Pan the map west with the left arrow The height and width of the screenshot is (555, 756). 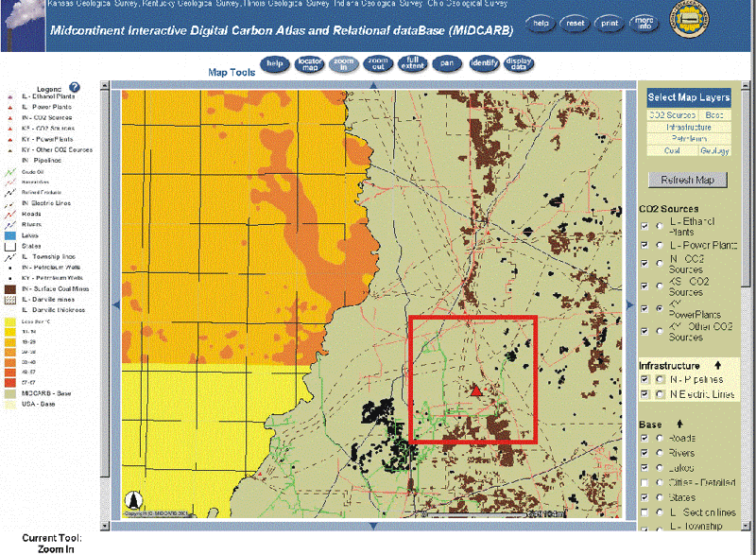tap(115, 304)
